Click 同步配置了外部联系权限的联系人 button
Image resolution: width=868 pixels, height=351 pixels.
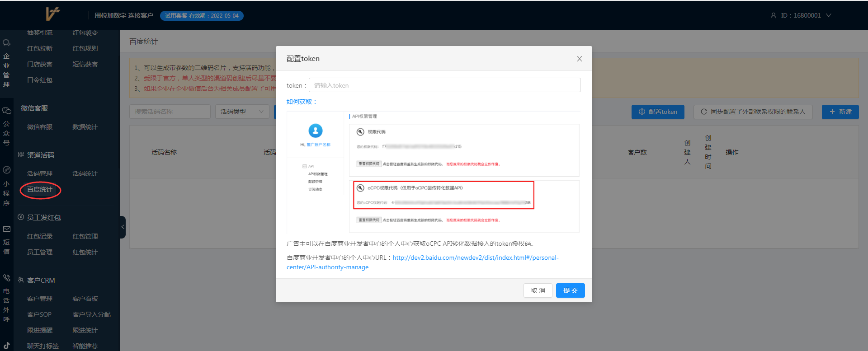click(x=753, y=112)
